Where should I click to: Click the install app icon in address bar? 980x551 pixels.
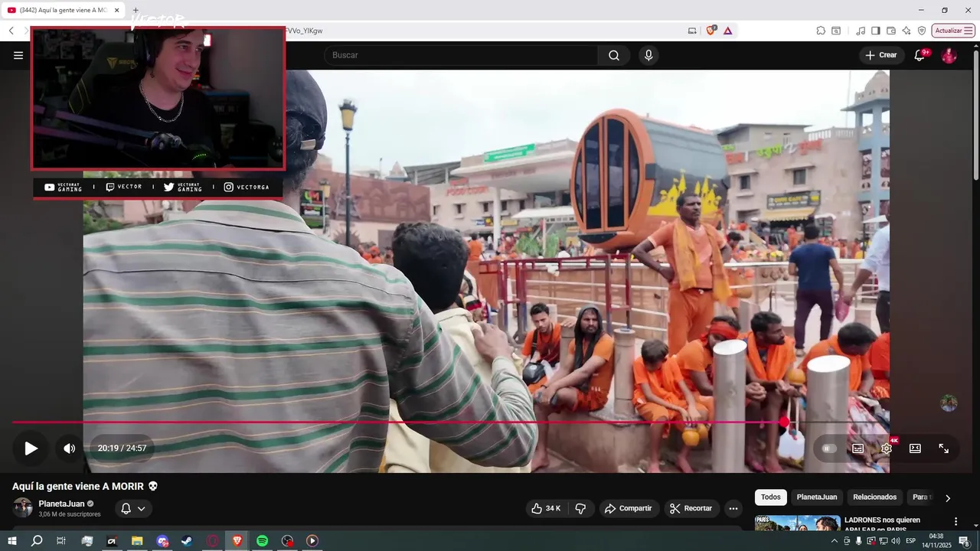pos(692,31)
